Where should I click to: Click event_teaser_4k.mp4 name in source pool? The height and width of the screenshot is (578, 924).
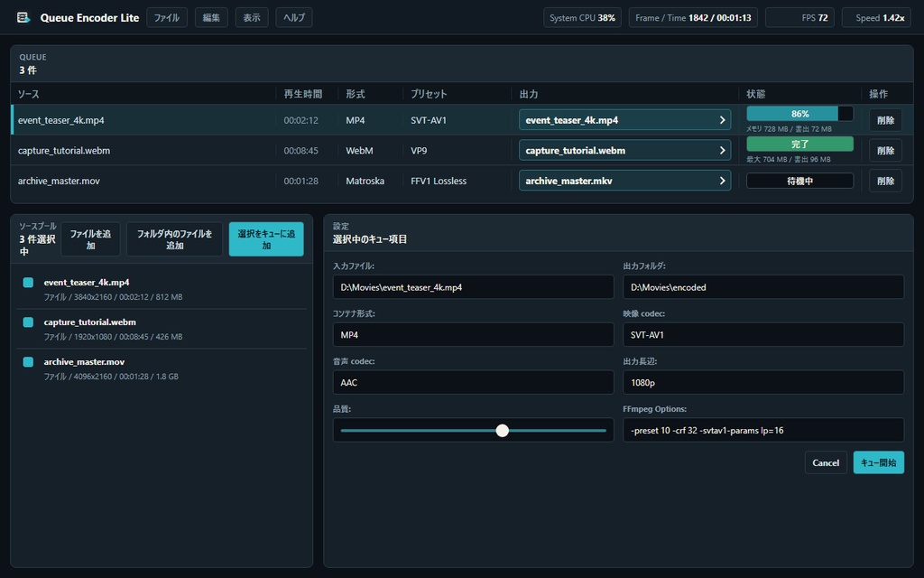(x=87, y=283)
